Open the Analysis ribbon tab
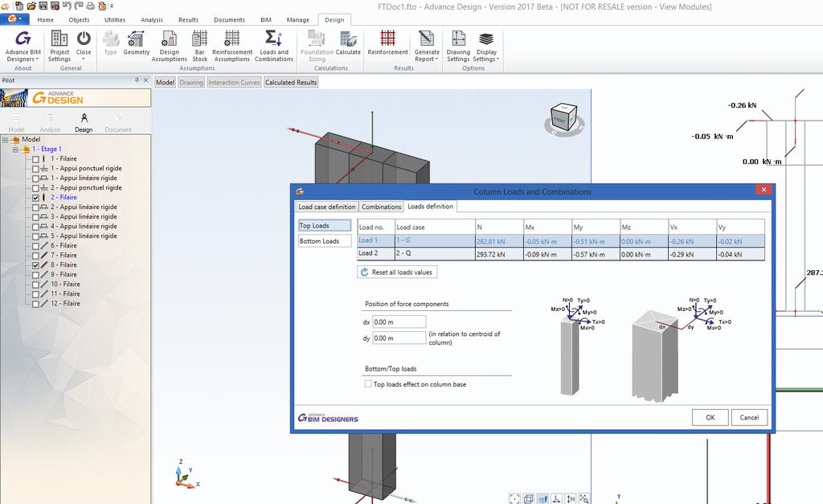Viewport: 823px width, 504px height. [152, 20]
